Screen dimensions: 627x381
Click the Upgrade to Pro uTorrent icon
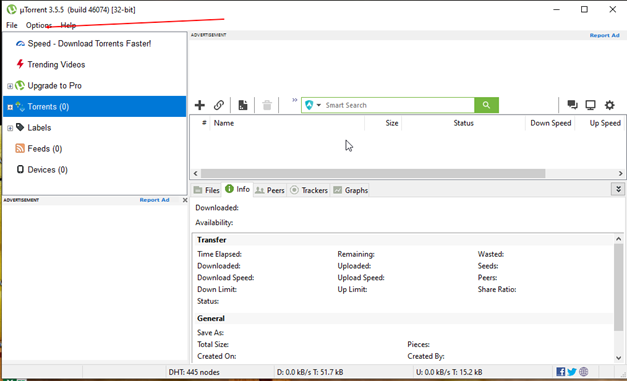pos(20,85)
